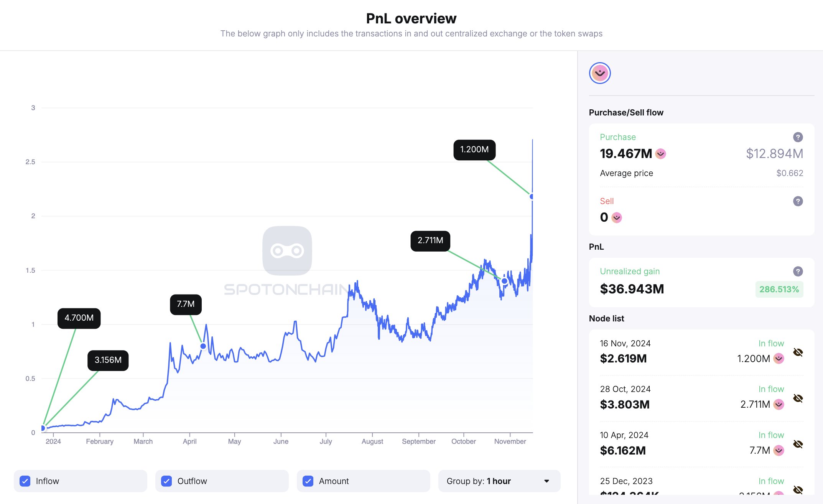
Task: Click token icon beside 7.7M in node list
Action: pos(779,450)
